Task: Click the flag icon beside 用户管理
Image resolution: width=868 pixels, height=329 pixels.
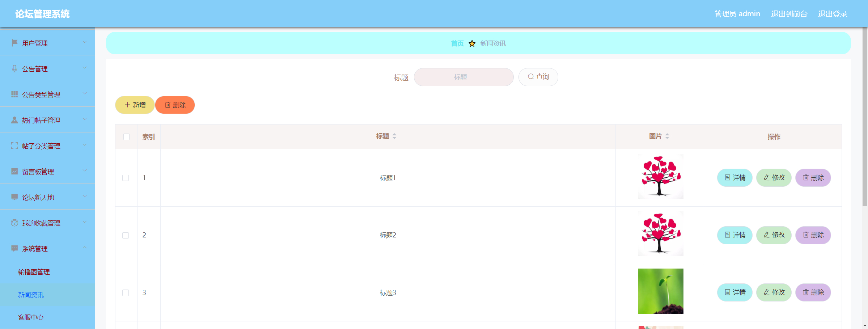Action: click(14, 43)
